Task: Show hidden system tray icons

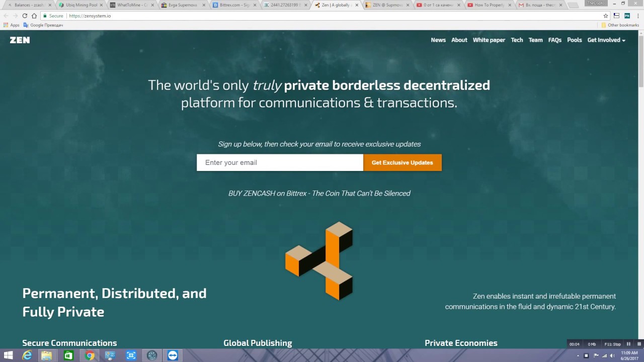Action: [x=578, y=356]
